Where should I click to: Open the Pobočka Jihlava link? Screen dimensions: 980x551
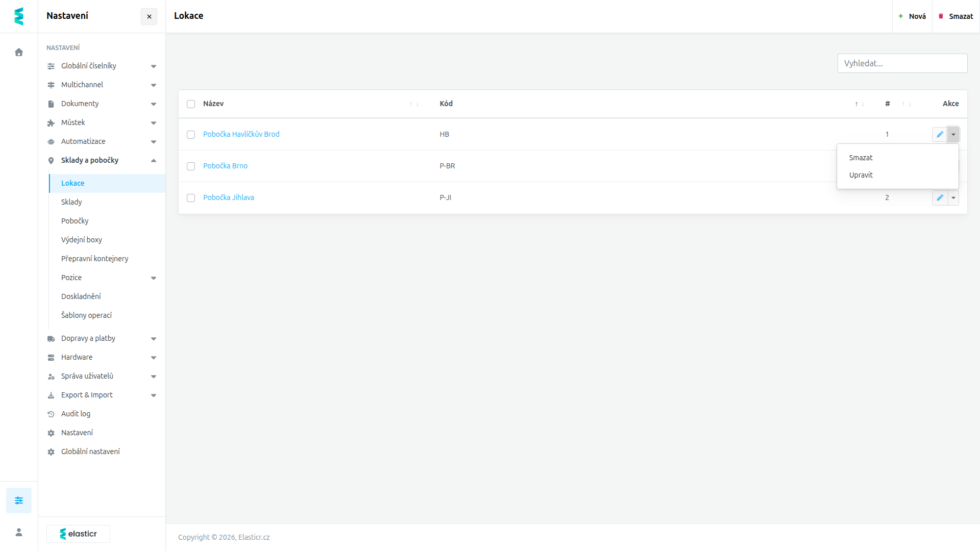coord(229,197)
